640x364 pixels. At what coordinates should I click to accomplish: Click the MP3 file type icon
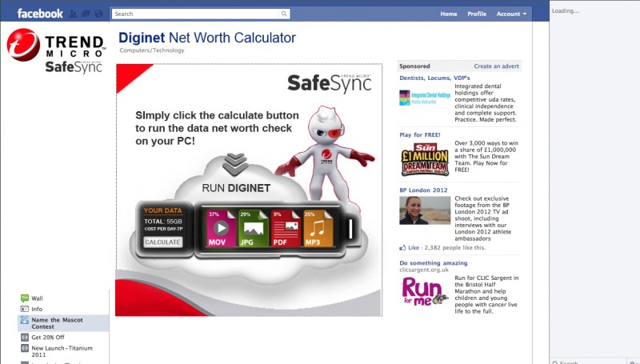[x=318, y=228]
